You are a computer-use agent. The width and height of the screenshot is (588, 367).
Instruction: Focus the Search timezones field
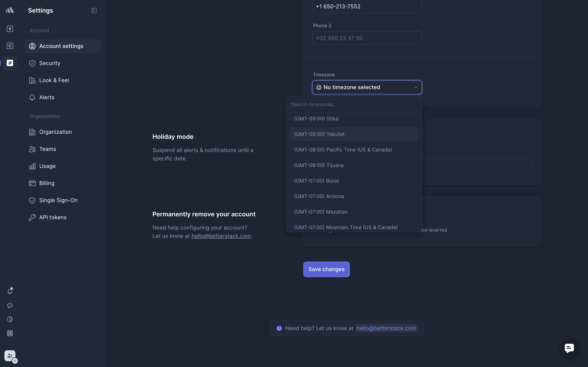click(x=353, y=105)
